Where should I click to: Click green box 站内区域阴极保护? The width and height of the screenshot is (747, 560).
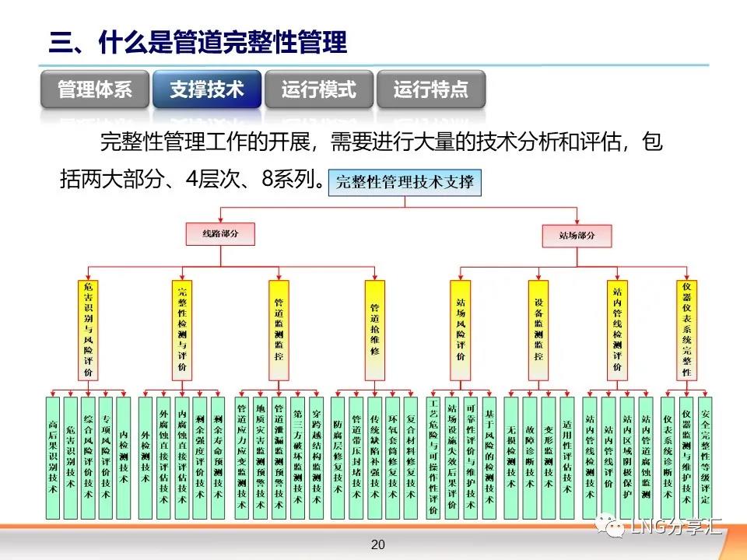pos(627,458)
